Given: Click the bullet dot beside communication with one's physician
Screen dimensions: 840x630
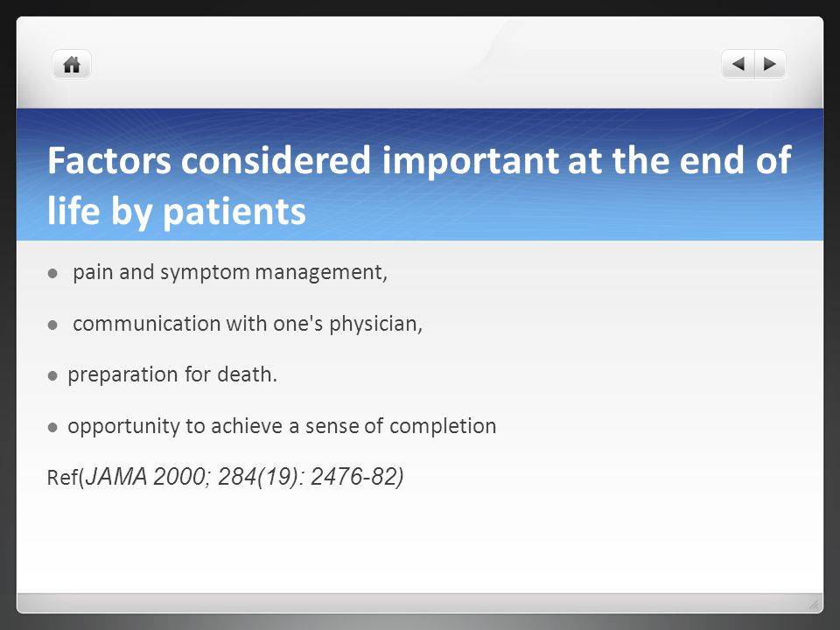Looking at the screenshot, I should [52, 325].
